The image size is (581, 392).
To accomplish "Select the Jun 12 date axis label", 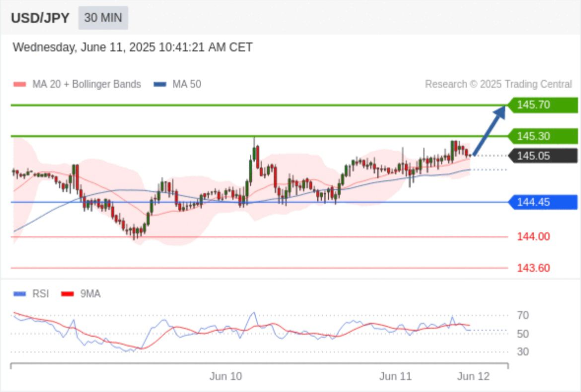I will coord(473,377).
